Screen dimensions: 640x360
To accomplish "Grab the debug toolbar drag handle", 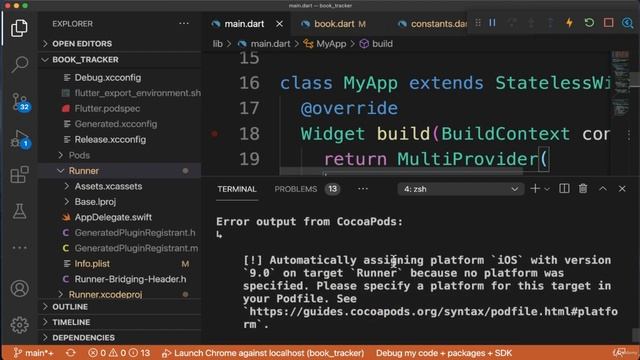I will [478, 23].
